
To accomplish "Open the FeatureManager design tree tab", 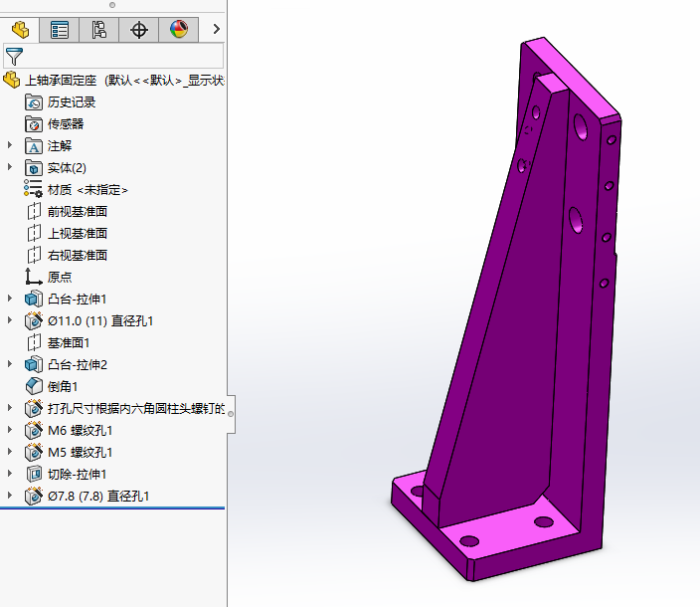I will 20,30.
